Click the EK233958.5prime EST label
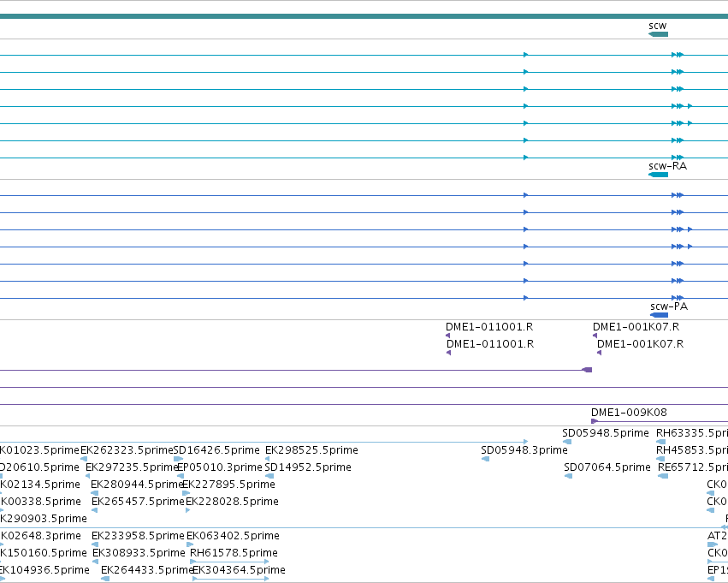Screen dimensions: 728x583 coord(138,536)
